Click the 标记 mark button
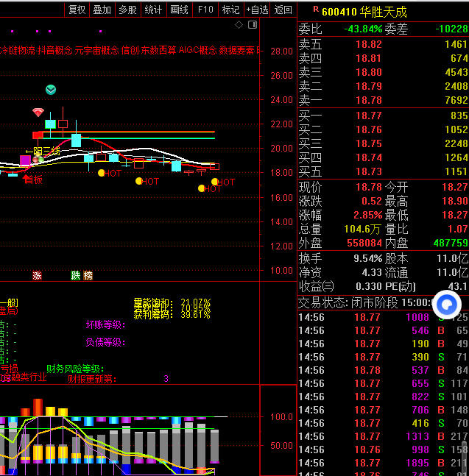This screenshot has width=469, height=476. [x=230, y=10]
